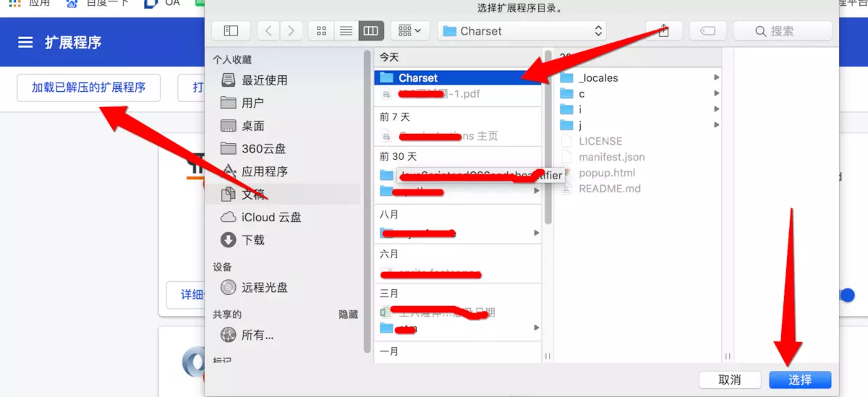
Task: Click the 详细 details button on extension card
Action: click(x=191, y=294)
